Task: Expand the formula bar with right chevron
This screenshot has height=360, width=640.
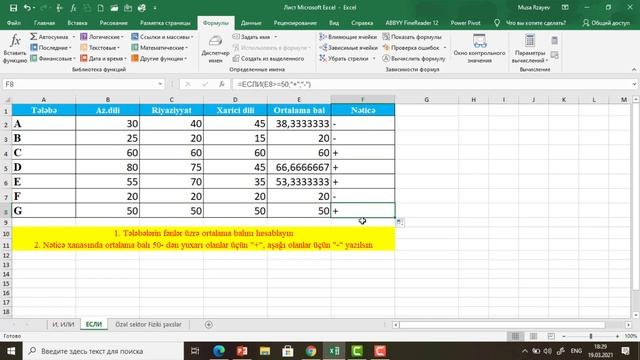Action: pyautogui.click(x=634, y=84)
